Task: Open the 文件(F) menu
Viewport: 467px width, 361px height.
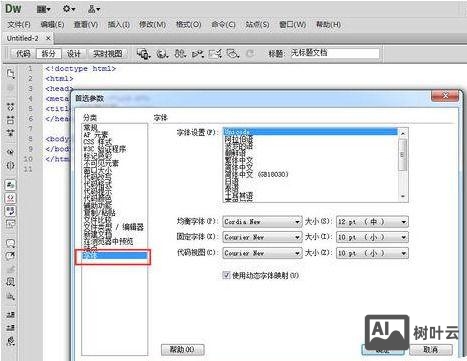Action: (19, 24)
